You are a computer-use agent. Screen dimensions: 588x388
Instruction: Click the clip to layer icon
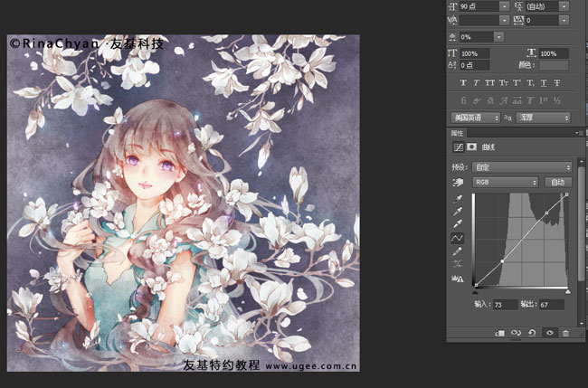pyautogui.click(x=500, y=333)
